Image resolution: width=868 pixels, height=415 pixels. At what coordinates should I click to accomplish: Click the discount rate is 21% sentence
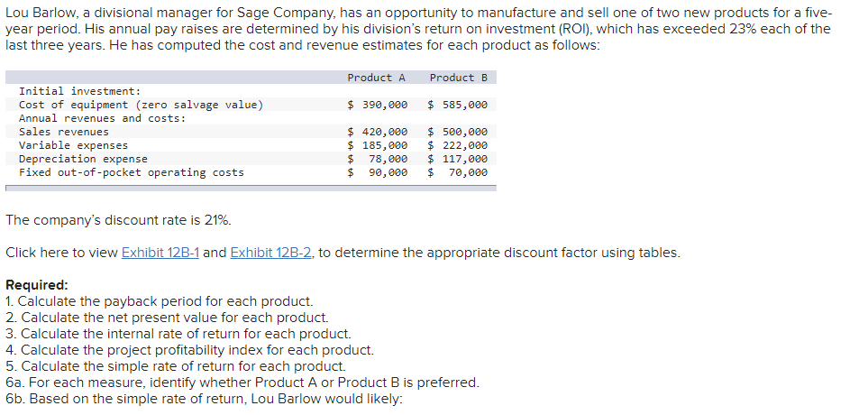pos(118,220)
